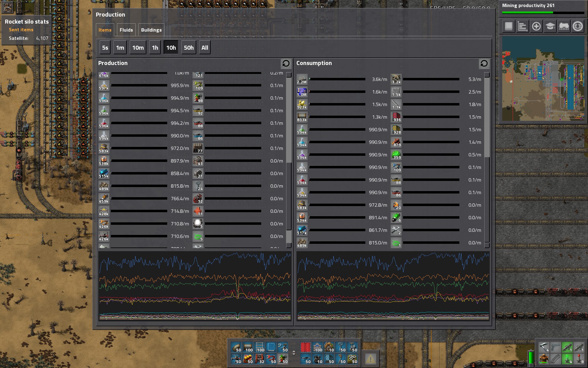Click the 583k production item icon
This screenshot has height=368, width=588.
click(104, 148)
